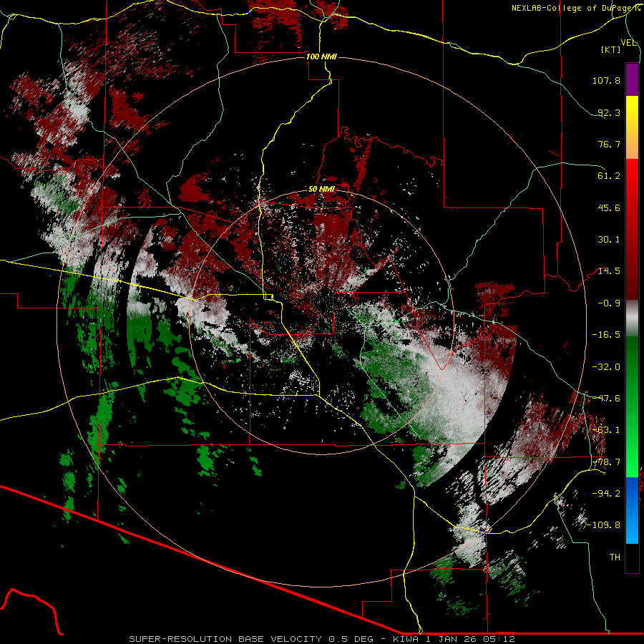This screenshot has height=644, width=644.
Task: Click the 107.8 legend value
Action: pyautogui.click(x=606, y=80)
